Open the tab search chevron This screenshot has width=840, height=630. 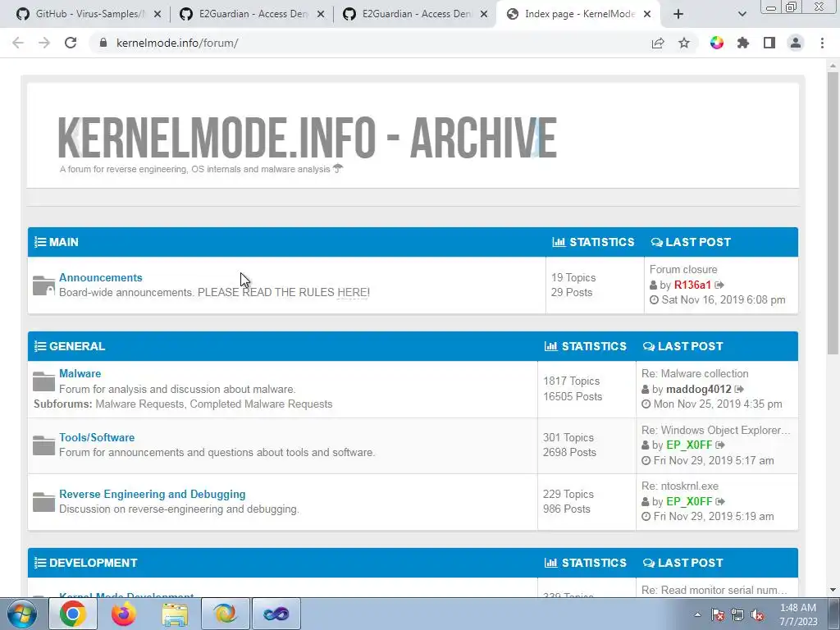point(742,15)
